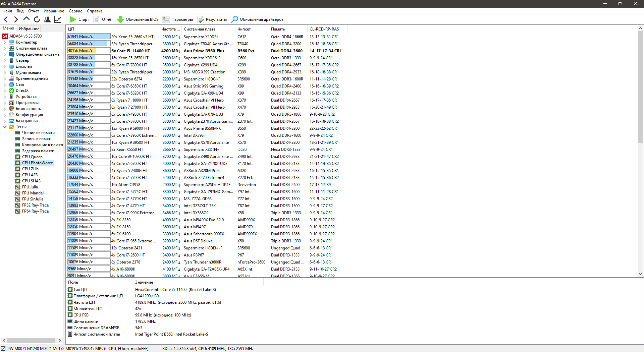The height and width of the screenshot is (352, 644).
Task: Start the benchmark with Старт
Action: click(79, 19)
